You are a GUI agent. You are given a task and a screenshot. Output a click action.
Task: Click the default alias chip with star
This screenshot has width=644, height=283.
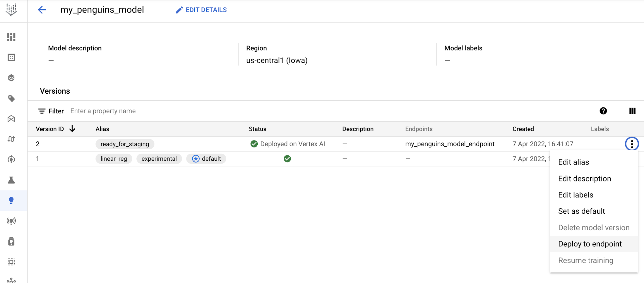[206, 159]
